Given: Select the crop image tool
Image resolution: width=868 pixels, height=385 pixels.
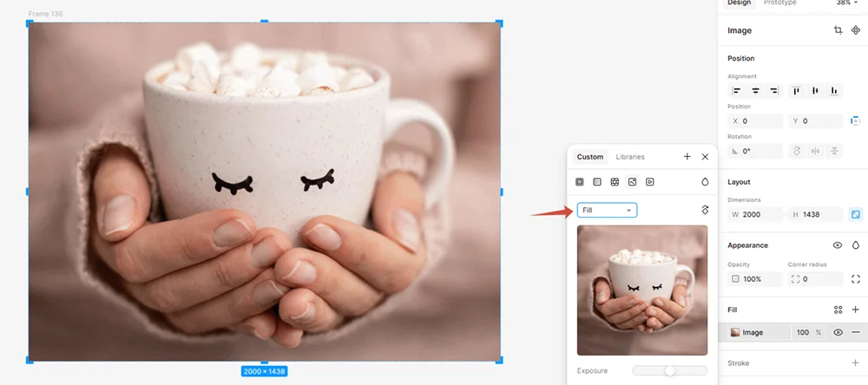Looking at the screenshot, I should click(x=838, y=30).
